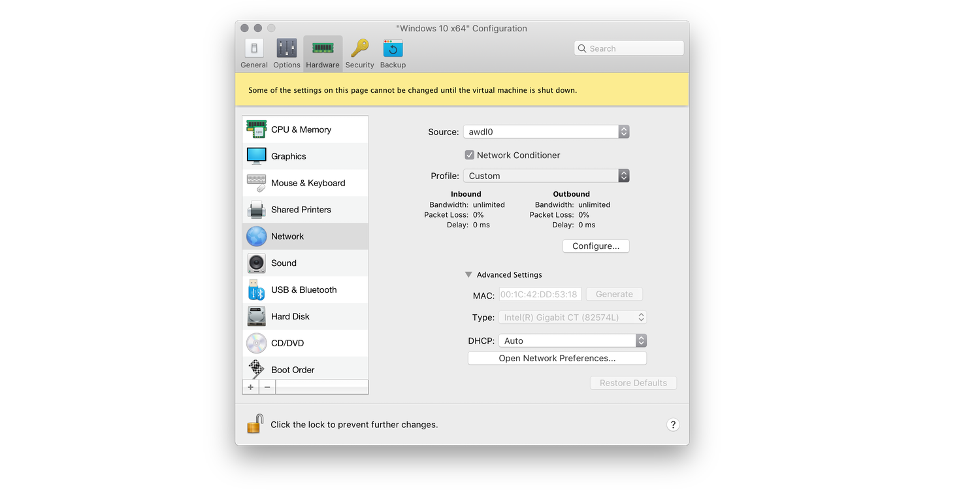Open the General settings tab
The width and height of the screenshot is (980, 490).
253,53
